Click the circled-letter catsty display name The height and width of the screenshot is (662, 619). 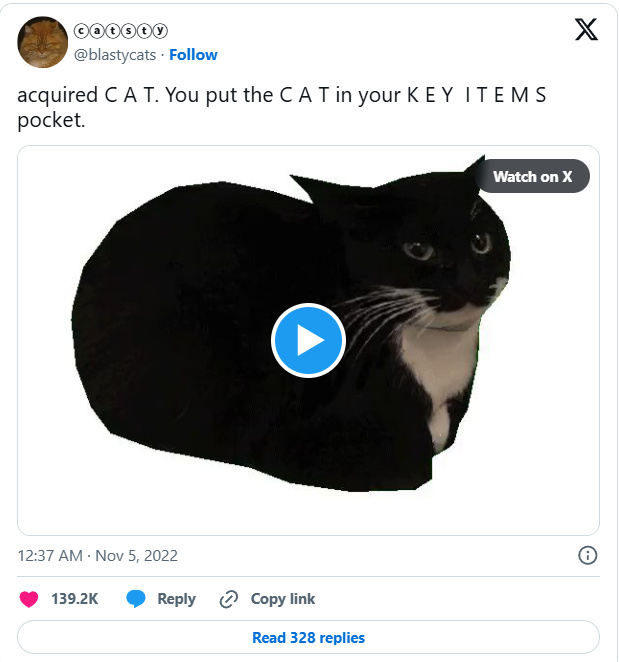pos(121,31)
